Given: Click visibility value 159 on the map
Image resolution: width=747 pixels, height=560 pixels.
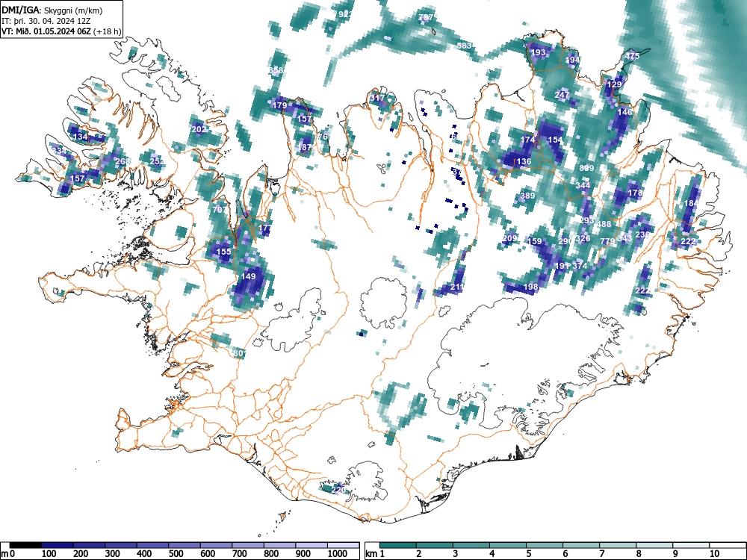Looking at the screenshot, I should coord(535,241).
